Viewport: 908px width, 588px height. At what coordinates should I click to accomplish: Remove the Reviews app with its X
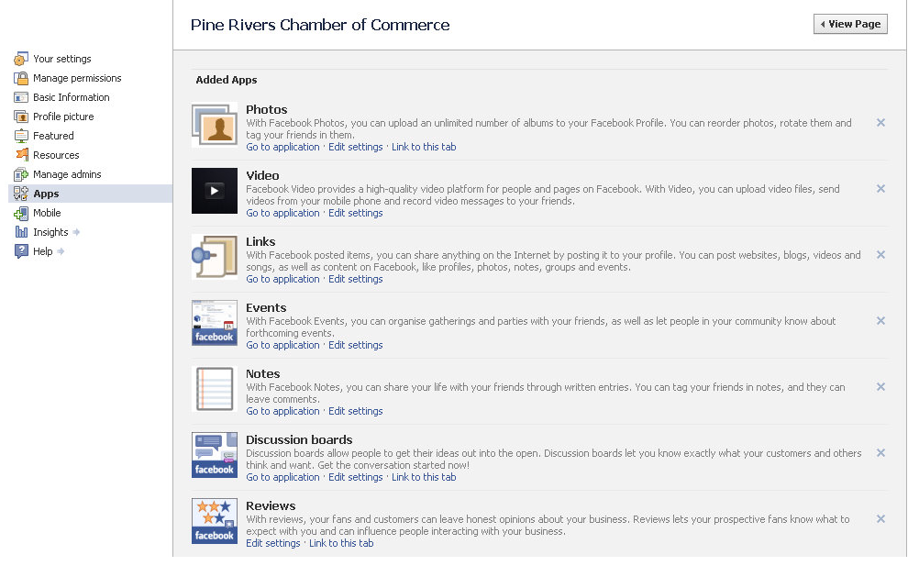(x=880, y=519)
